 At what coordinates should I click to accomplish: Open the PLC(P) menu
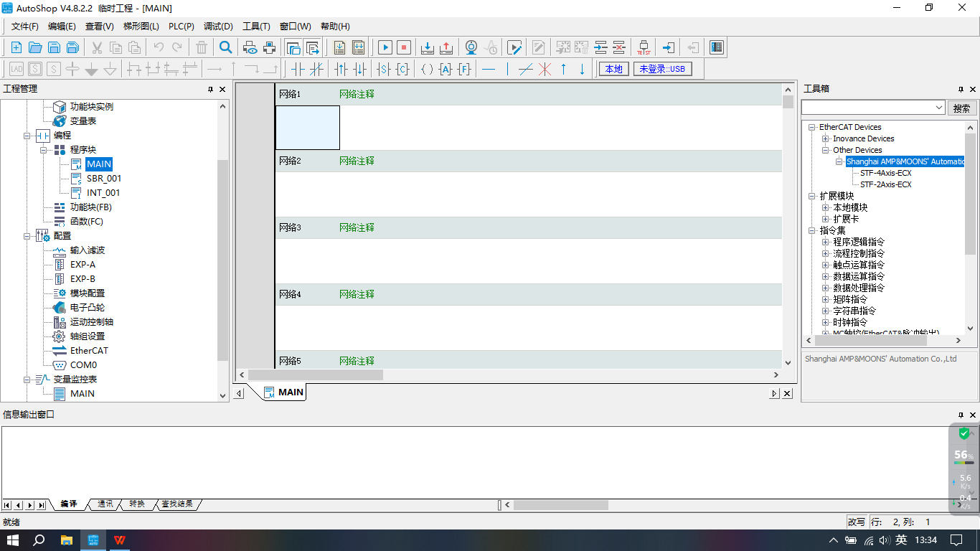[182, 27]
